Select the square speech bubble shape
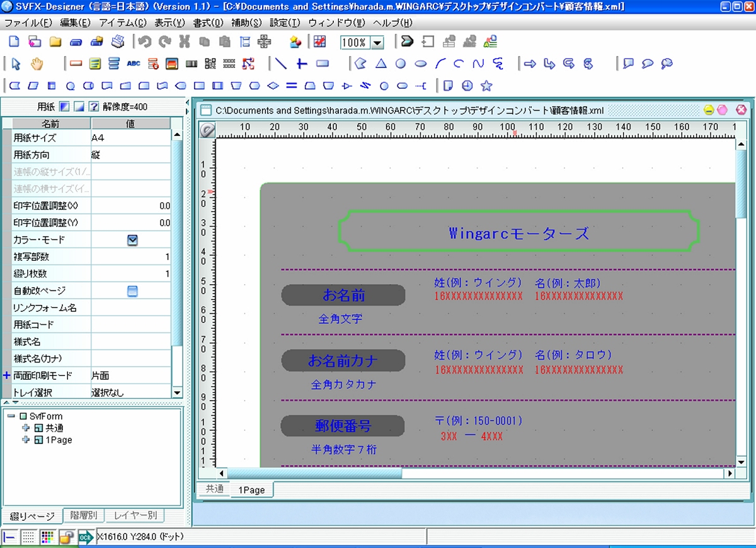Viewport: 756px width, 548px height. [x=628, y=64]
